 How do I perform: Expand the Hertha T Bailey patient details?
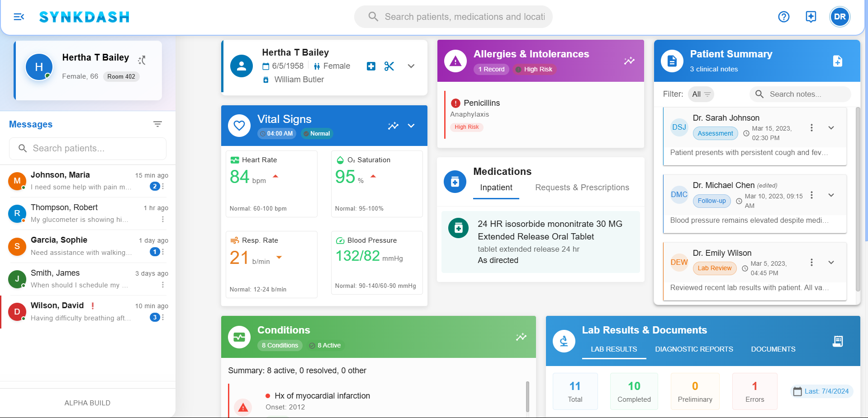click(x=411, y=66)
